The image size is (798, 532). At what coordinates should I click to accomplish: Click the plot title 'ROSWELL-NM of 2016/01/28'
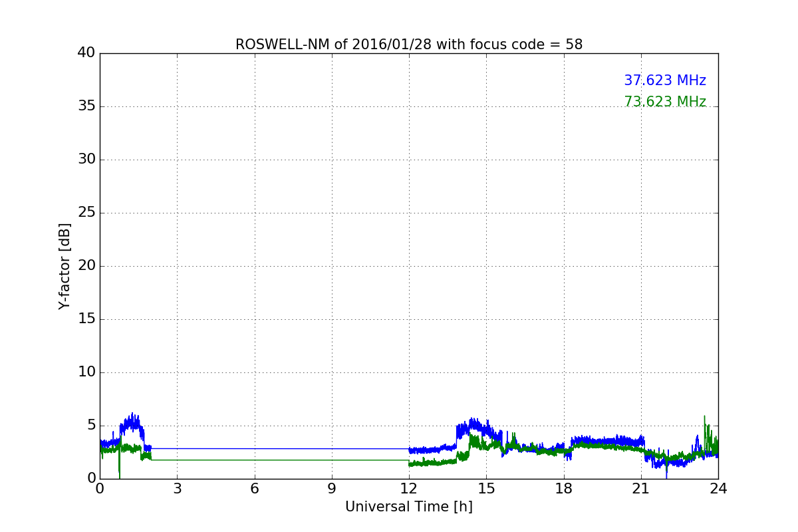click(409, 45)
